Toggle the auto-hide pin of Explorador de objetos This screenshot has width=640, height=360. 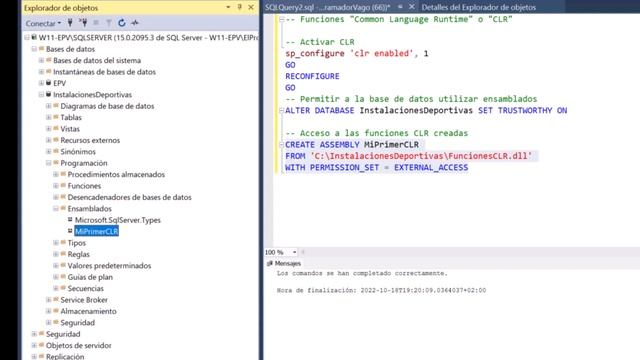[240, 7]
